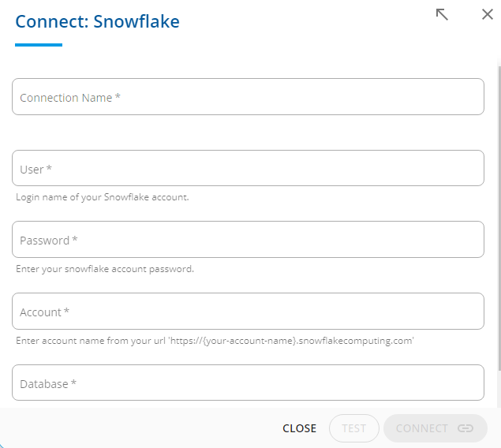This screenshot has height=448, width=501.
Task: Click the 'Login name of your Snowflake account' hint
Action: [103, 197]
